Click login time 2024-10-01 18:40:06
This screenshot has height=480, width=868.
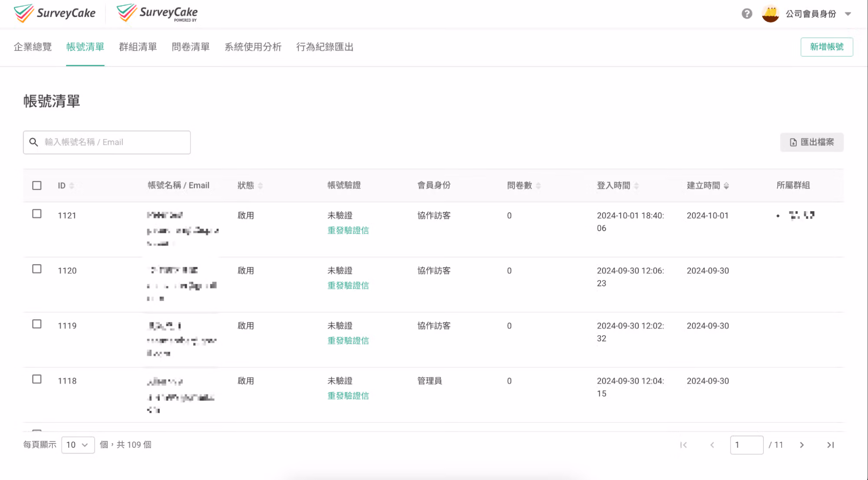pos(630,222)
